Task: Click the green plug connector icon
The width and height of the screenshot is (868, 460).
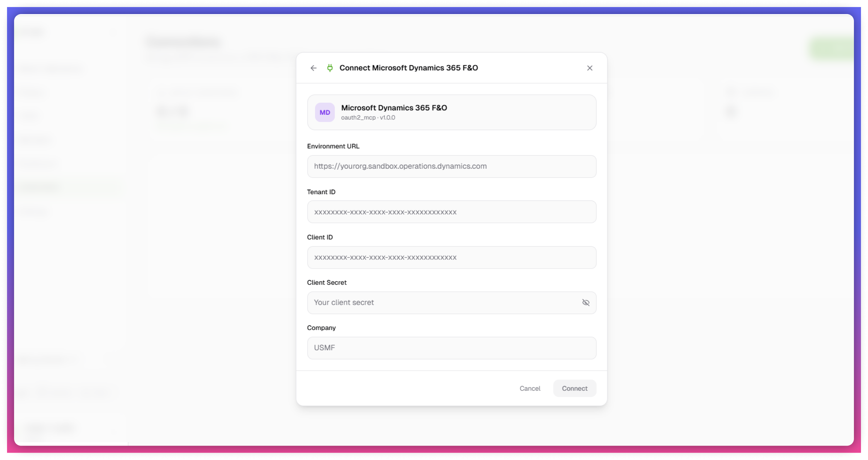Action: point(330,68)
